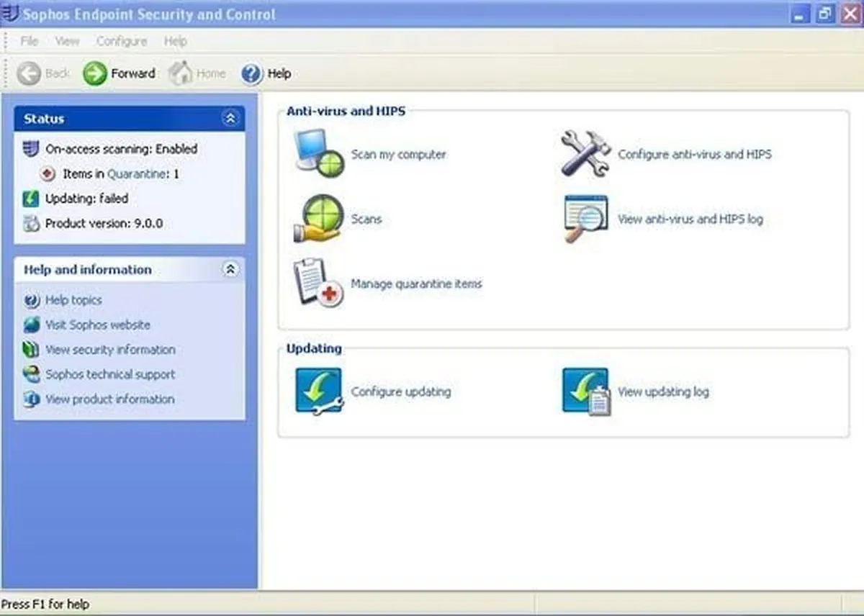Minimize the Sophos window
Screen dimensions: 864x616
801,14
